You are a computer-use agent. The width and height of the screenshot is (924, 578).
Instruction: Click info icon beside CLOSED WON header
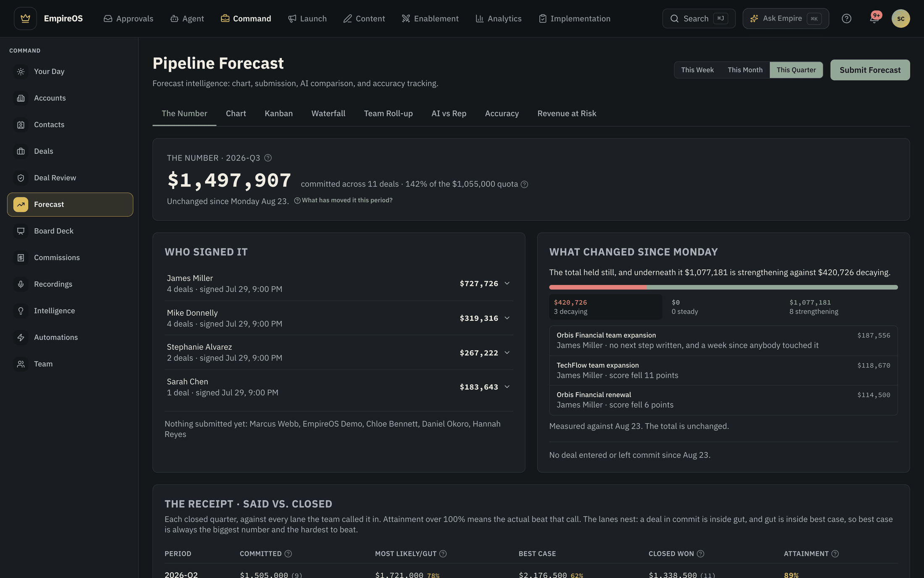700,554
